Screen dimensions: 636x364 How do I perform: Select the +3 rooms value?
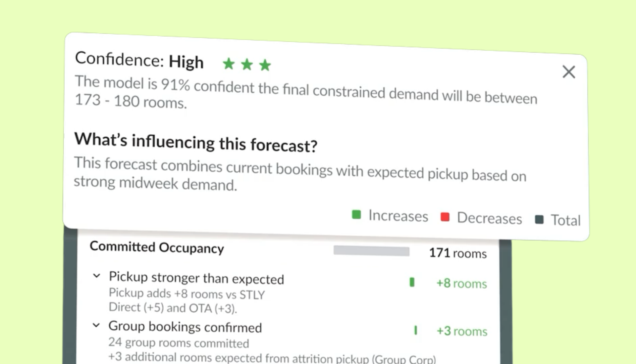462,331
